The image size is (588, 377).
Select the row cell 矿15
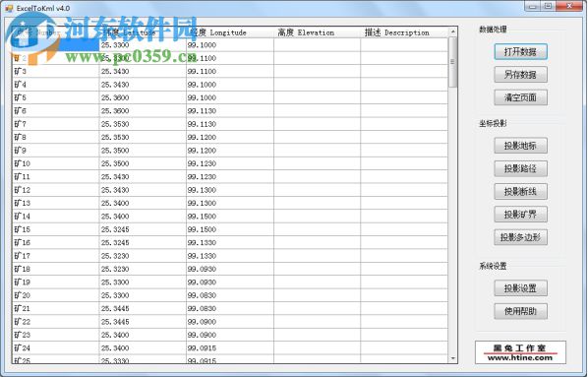click(x=56, y=229)
